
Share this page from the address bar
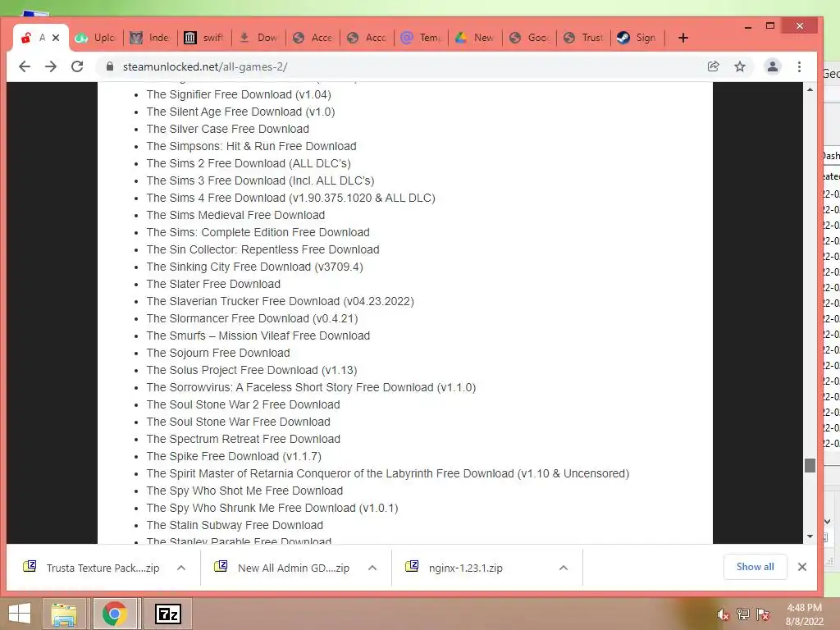click(713, 66)
